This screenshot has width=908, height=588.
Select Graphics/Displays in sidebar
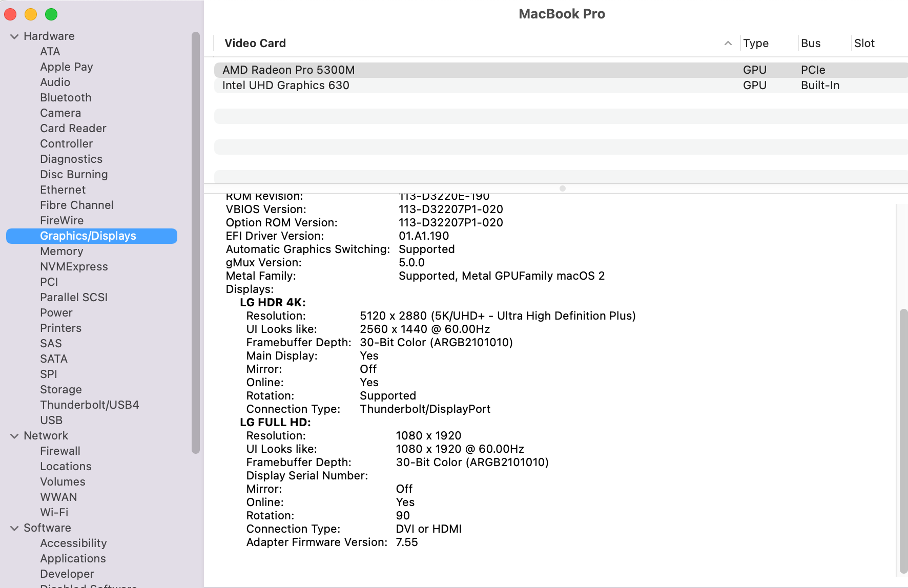point(92,236)
